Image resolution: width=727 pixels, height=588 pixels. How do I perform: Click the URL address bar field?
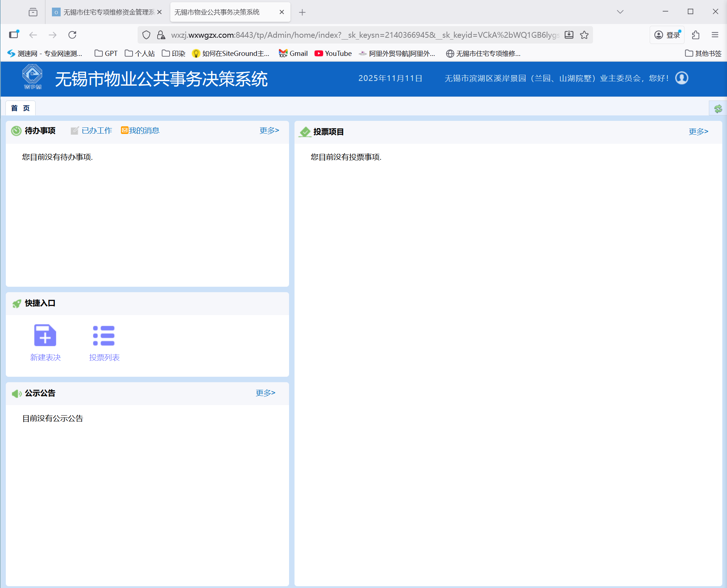click(x=363, y=35)
